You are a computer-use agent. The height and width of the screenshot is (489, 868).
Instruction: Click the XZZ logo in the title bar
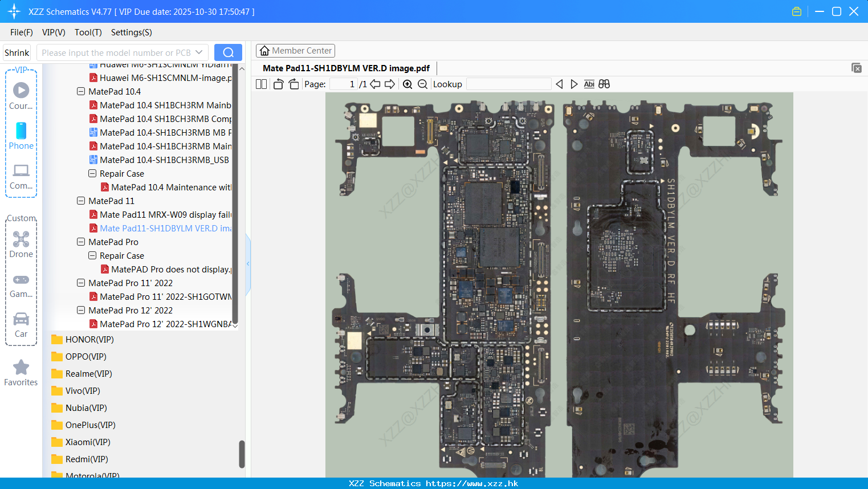(14, 11)
